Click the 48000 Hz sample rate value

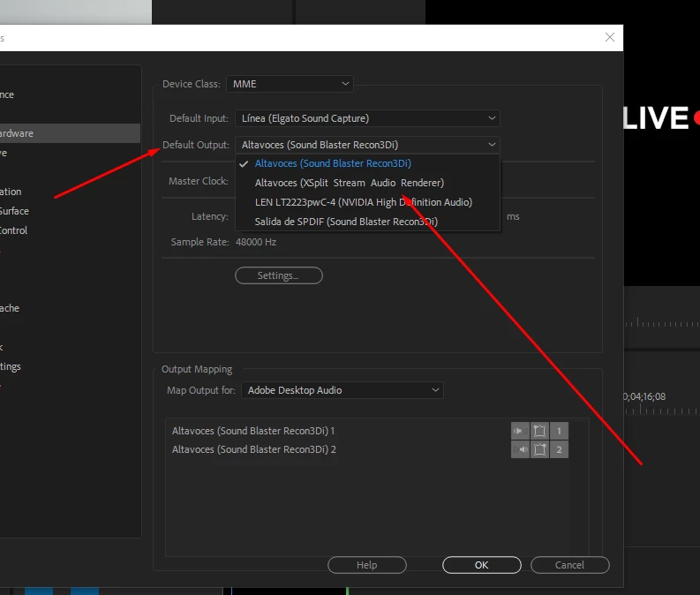pos(256,242)
